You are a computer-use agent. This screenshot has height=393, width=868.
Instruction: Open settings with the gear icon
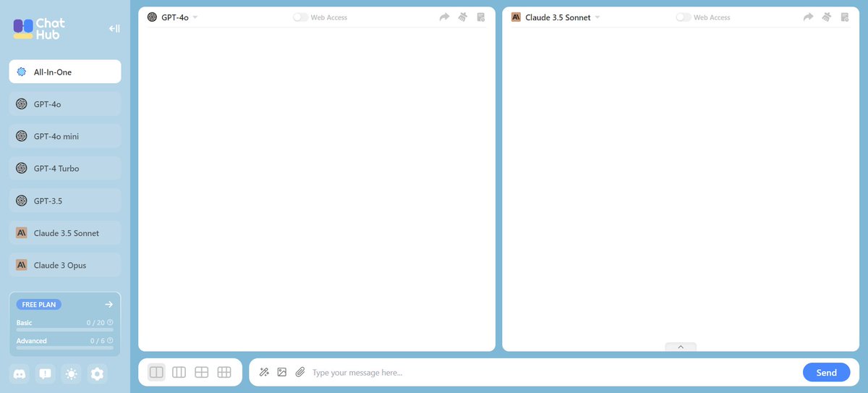(x=97, y=374)
